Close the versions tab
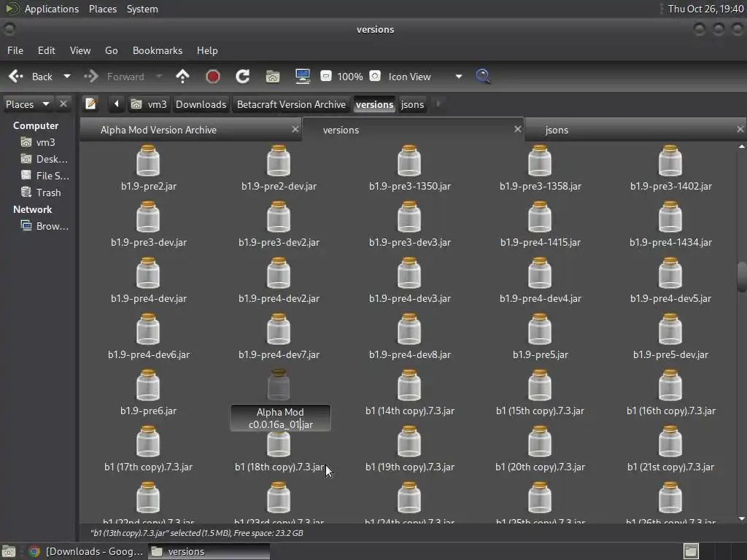This screenshot has height=560, width=747. (x=518, y=129)
